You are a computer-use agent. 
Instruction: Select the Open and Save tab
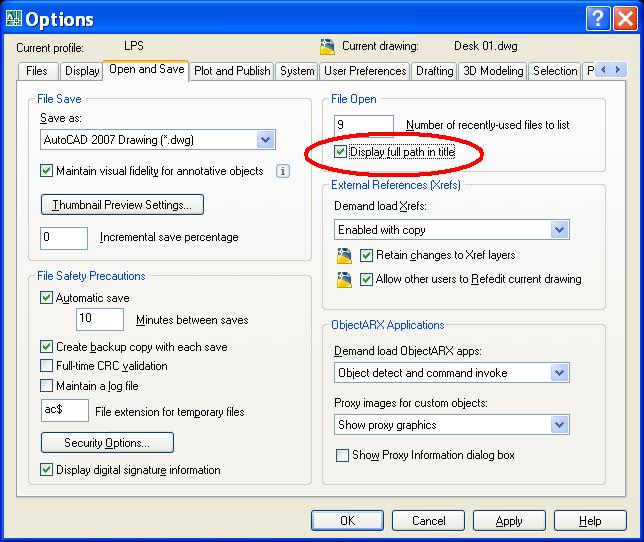point(146,69)
